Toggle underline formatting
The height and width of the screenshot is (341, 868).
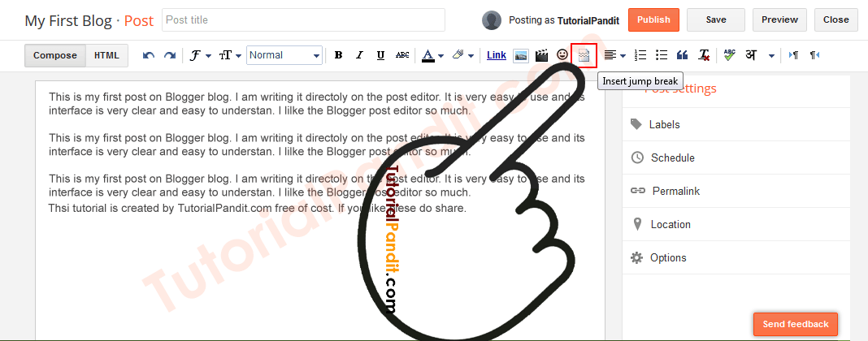(380, 55)
